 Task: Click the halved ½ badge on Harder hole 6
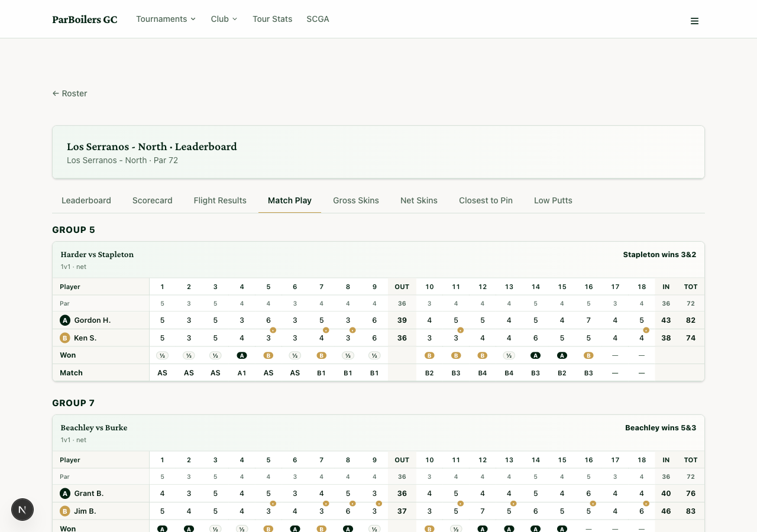(295, 355)
